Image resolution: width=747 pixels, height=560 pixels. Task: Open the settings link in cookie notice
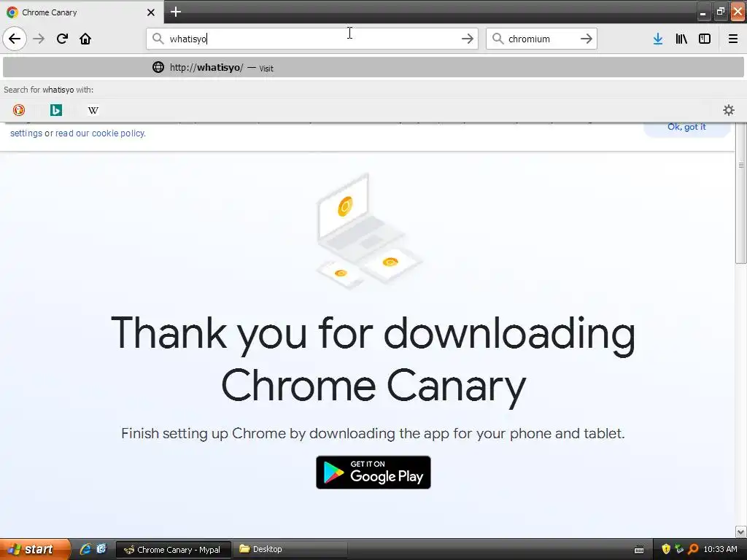click(x=26, y=133)
